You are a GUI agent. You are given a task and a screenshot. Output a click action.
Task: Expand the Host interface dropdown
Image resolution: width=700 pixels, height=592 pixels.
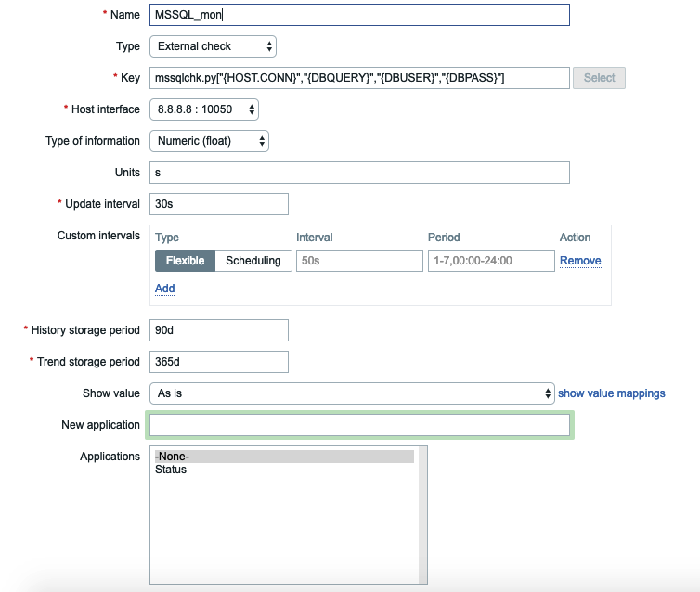[x=203, y=109]
